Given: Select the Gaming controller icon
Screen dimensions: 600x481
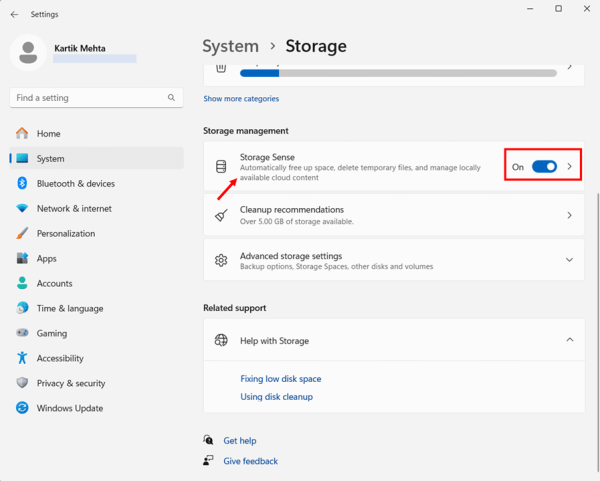Looking at the screenshot, I should coord(22,333).
